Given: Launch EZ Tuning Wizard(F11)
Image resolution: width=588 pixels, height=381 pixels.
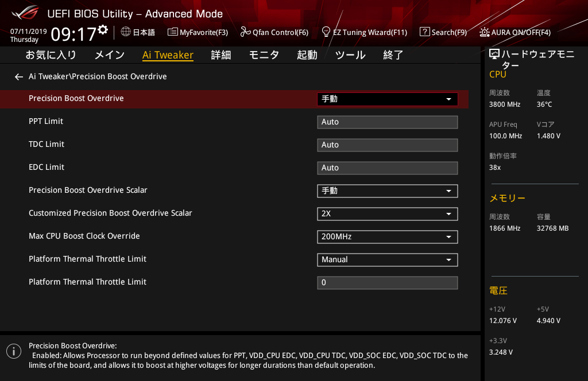Looking at the screenshot, I should click(x=365, y=32).
